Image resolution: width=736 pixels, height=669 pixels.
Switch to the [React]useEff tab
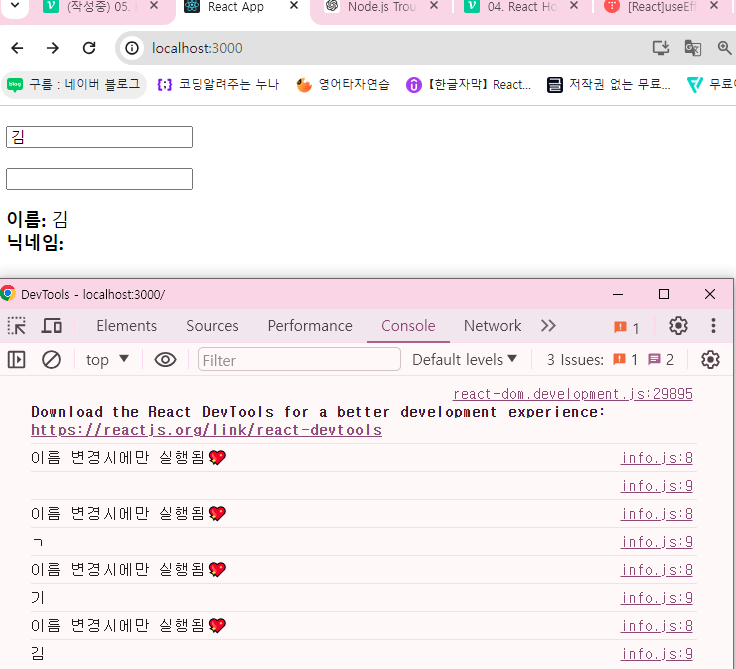tap(662, 7)
